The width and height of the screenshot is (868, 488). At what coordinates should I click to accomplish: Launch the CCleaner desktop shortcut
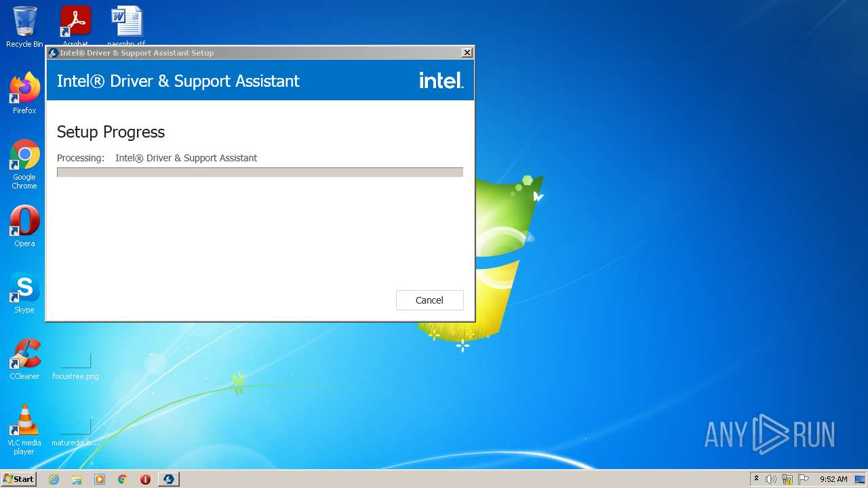tap(24, 359)
